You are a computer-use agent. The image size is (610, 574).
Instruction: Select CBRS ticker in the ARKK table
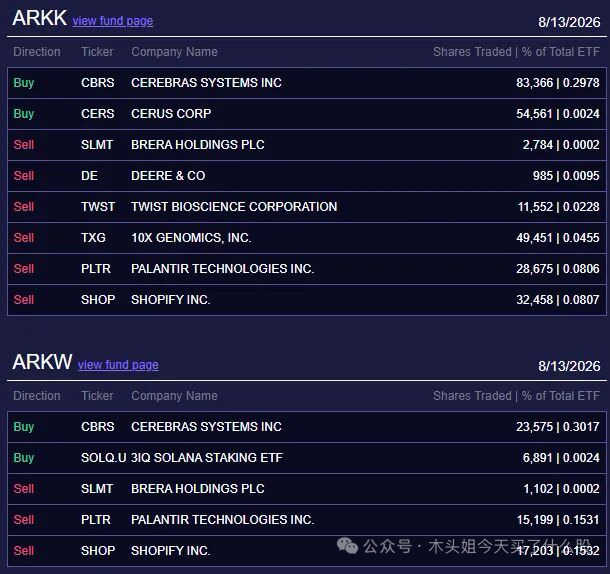tap(98, 83)
